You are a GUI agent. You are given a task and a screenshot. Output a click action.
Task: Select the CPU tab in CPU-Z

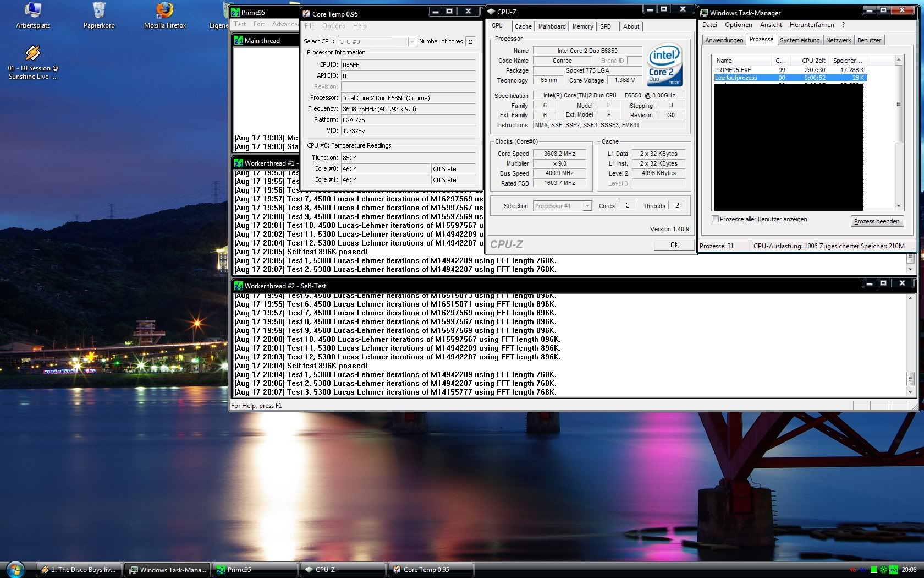497,25
